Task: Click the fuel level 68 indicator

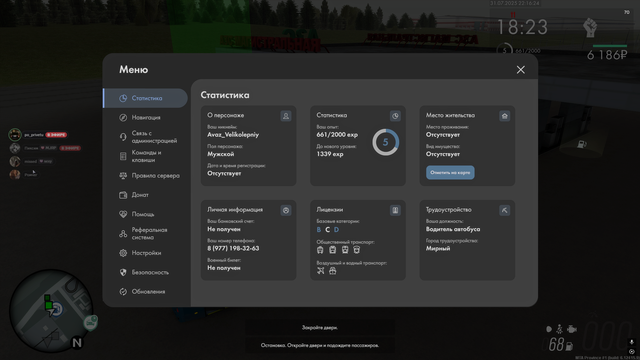Action: pyautogui.click(x=560, y=345)
